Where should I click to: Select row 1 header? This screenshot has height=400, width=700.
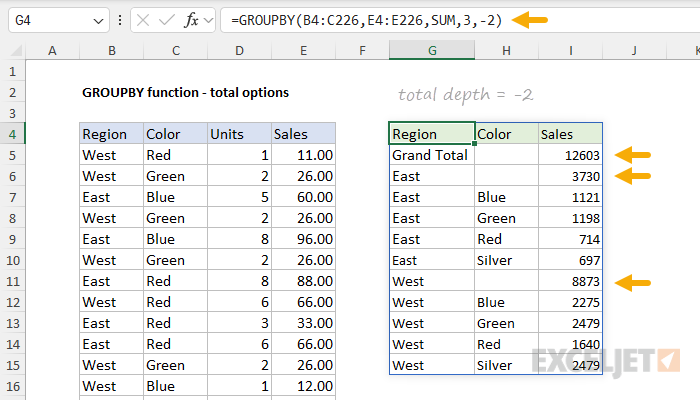click(x=12, y=71)
